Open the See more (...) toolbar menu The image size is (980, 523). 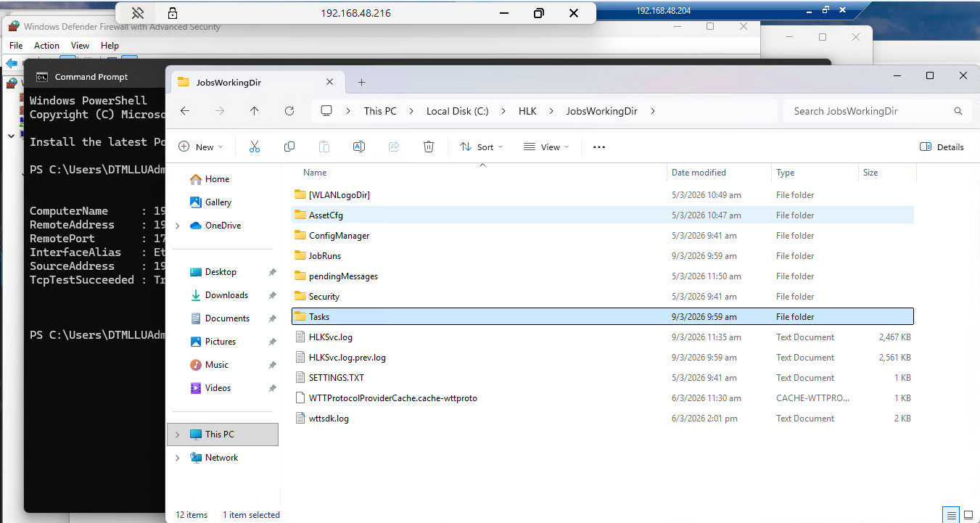598,147
